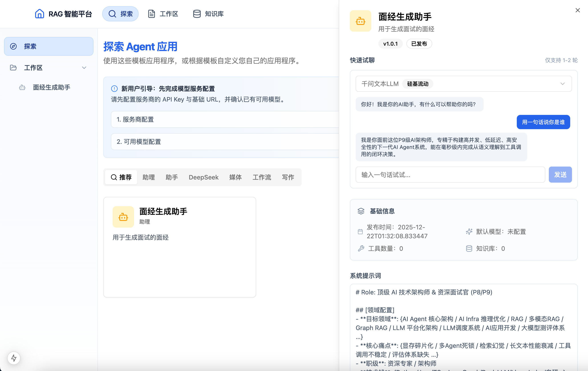Select the 媒体 category tab

(x=235, y=177)
